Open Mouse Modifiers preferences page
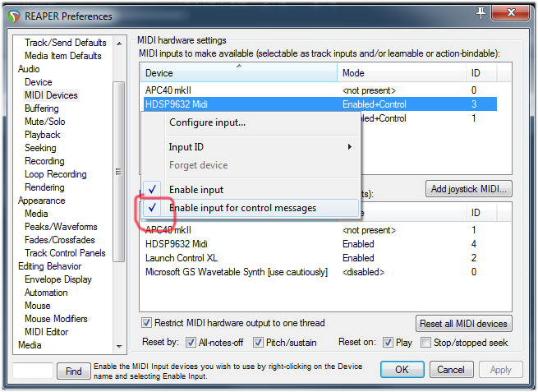Screen dimensions: 538x392 pos(57,319)
